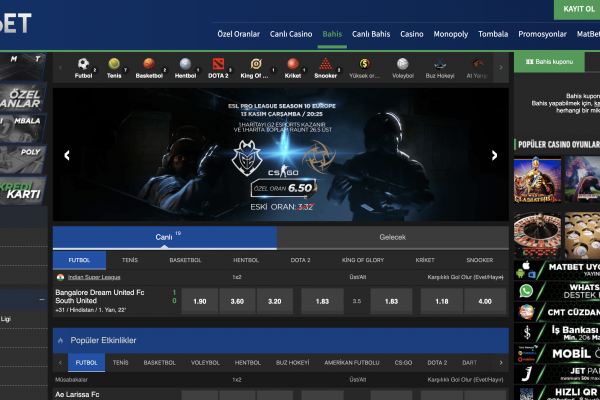Open the WhatsApp destek icon
The width and height of the screenshot is (600, 400).
(x=527, y=291)
